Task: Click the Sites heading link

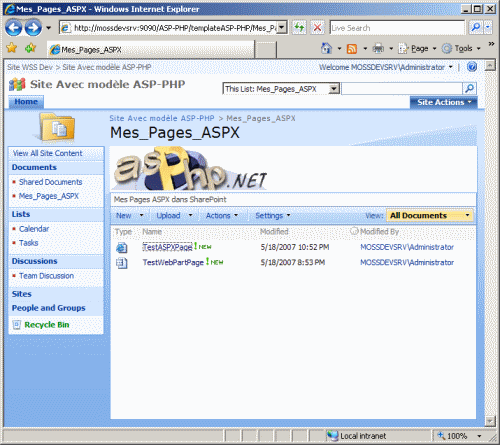Action: (x=21, y=294)
